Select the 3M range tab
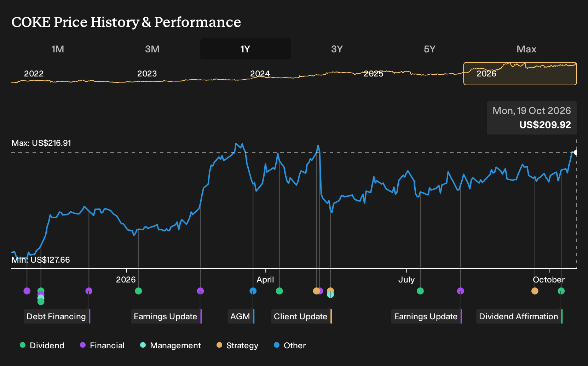 pos(152,49)
